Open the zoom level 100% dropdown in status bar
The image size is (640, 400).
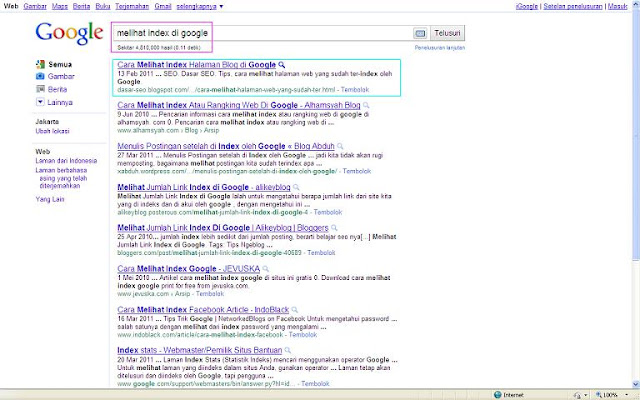627,395
